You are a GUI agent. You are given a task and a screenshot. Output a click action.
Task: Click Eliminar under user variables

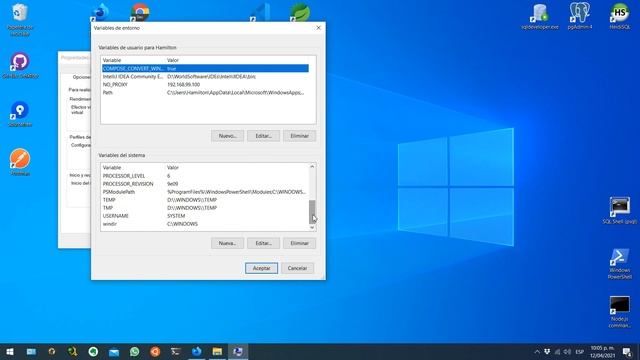click(300, 136)
